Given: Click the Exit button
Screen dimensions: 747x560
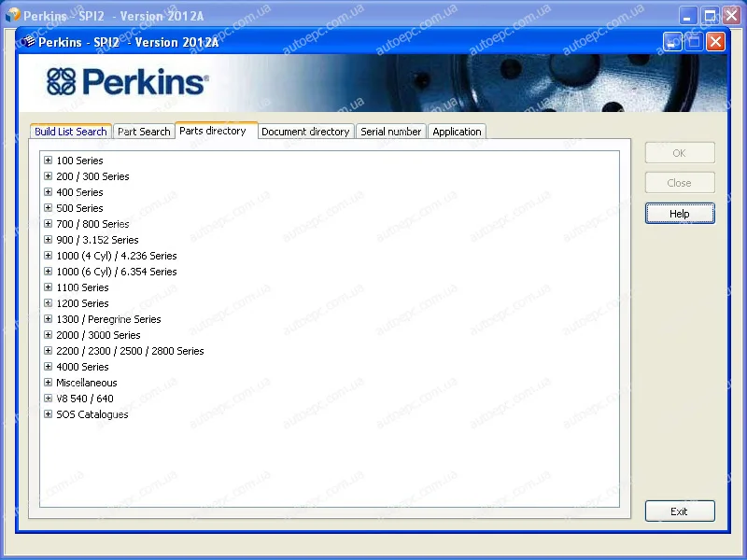Looking at the screenshot, I should [x=680, y=511].
